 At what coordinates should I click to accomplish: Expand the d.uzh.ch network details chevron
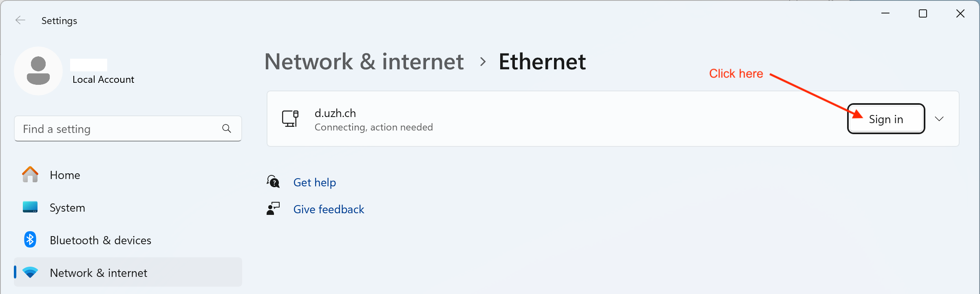(x=939, y=119)
